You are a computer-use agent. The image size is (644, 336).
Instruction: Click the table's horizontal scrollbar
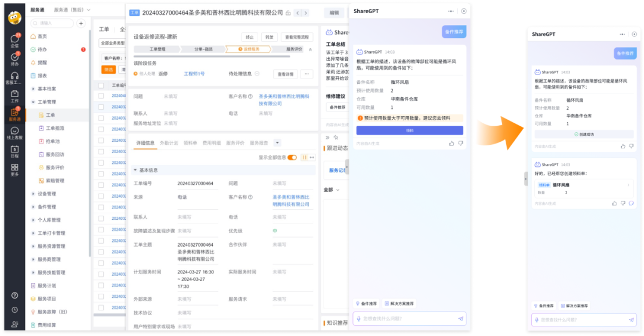[109, 315]
